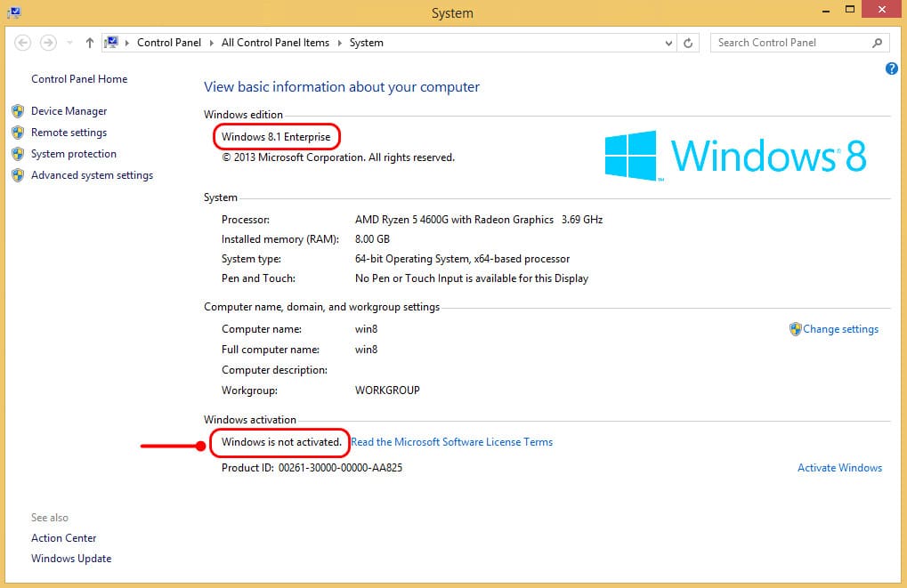Refresh the System page
Screen dimensions: 907x588
coord(688,43)
